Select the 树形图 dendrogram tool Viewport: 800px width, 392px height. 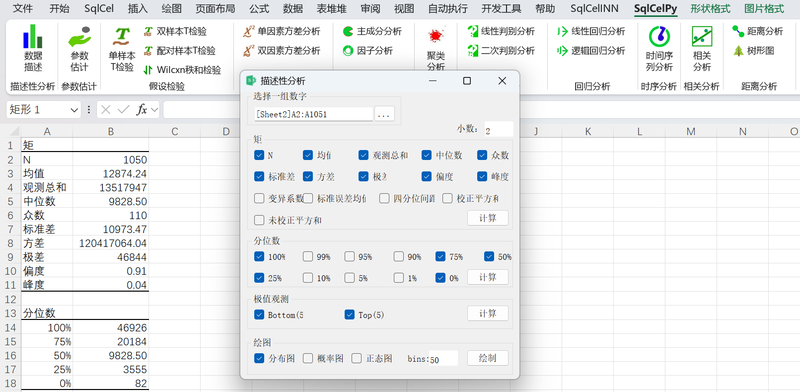coord(754,51)
